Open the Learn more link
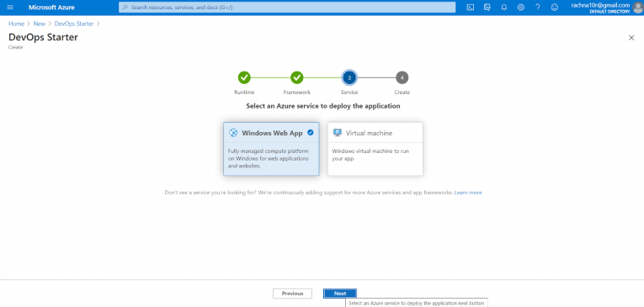The image size is (644, 307). 468,193
